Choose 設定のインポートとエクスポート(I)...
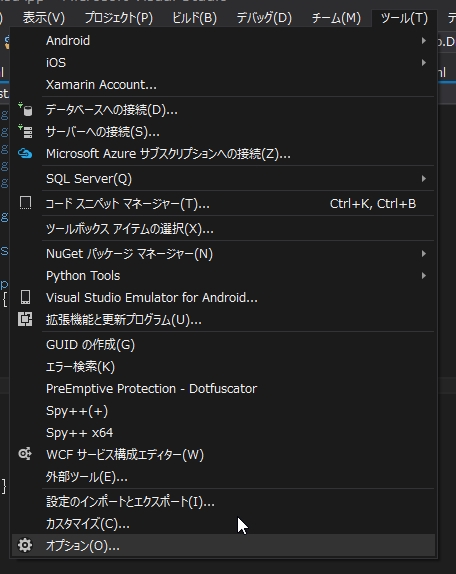Viewport: 456px width, 574px height. tap(223, 502)
